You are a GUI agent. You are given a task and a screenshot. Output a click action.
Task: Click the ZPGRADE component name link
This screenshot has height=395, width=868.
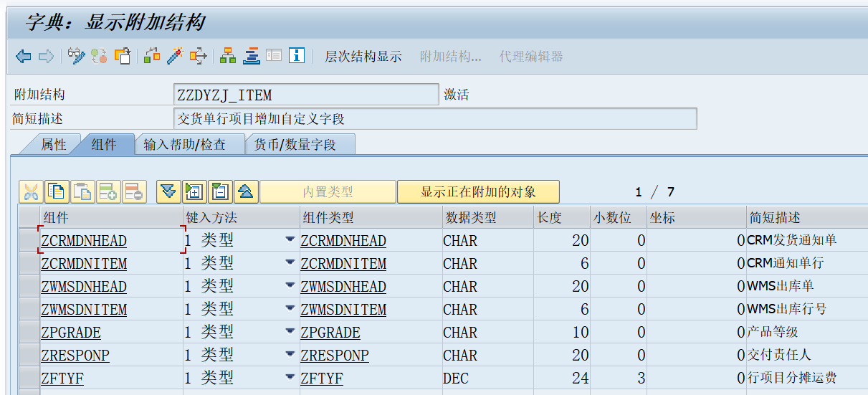(71, 333)
